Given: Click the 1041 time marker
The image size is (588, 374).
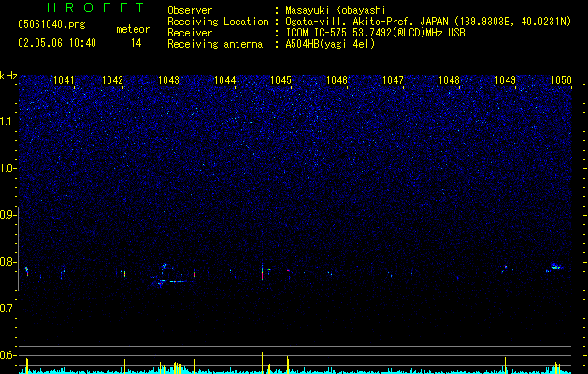Looking at the screenshot, I should click(x=64, y=79).
